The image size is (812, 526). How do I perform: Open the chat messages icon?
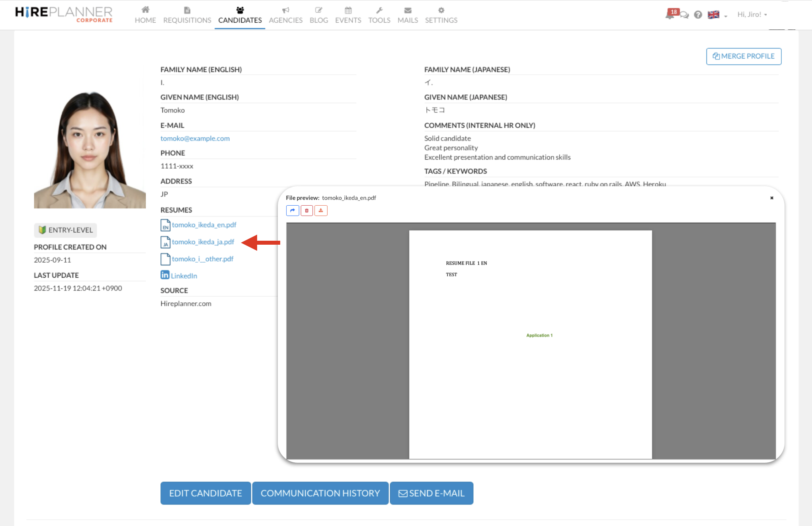(x=684, y=15)
